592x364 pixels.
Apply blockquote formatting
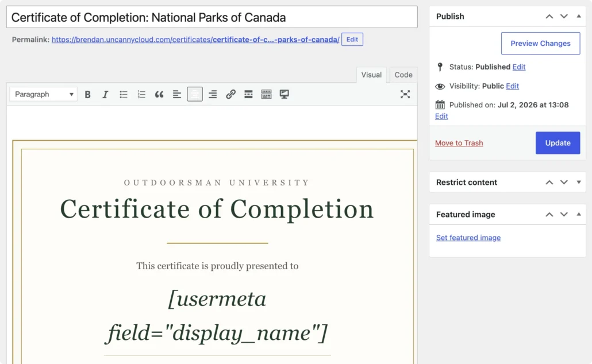[x=159, y=94]
